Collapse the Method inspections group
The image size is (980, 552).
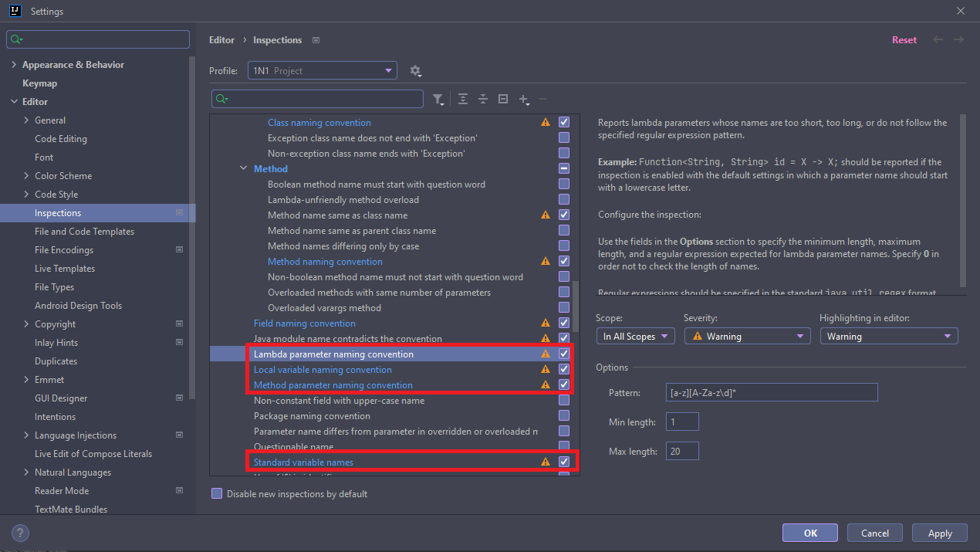click(244, 169)
